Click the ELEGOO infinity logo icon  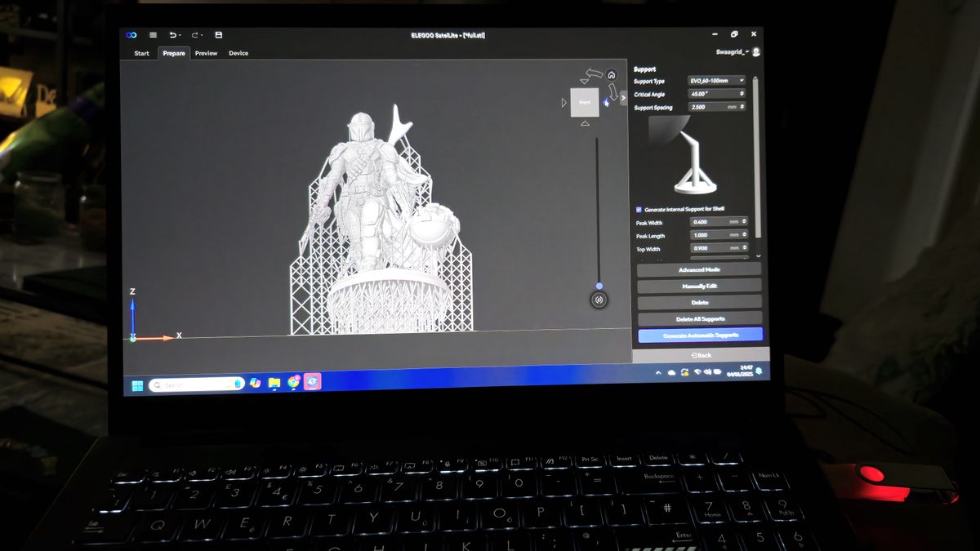click(x=131, y=35)
